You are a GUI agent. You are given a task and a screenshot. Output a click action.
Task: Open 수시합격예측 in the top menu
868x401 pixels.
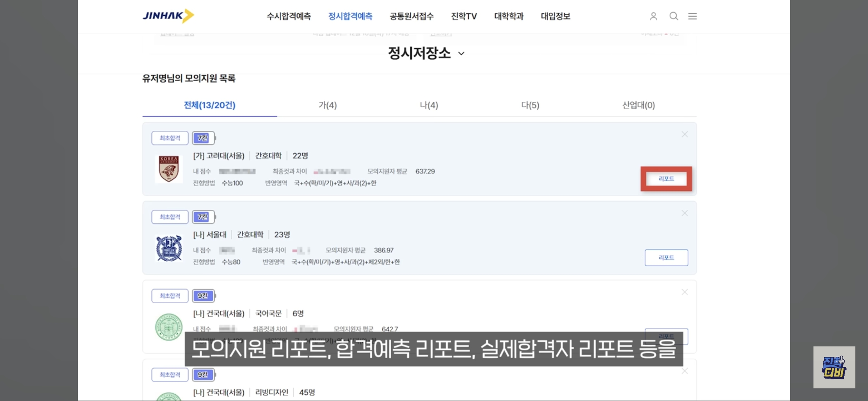pos(289,16)
